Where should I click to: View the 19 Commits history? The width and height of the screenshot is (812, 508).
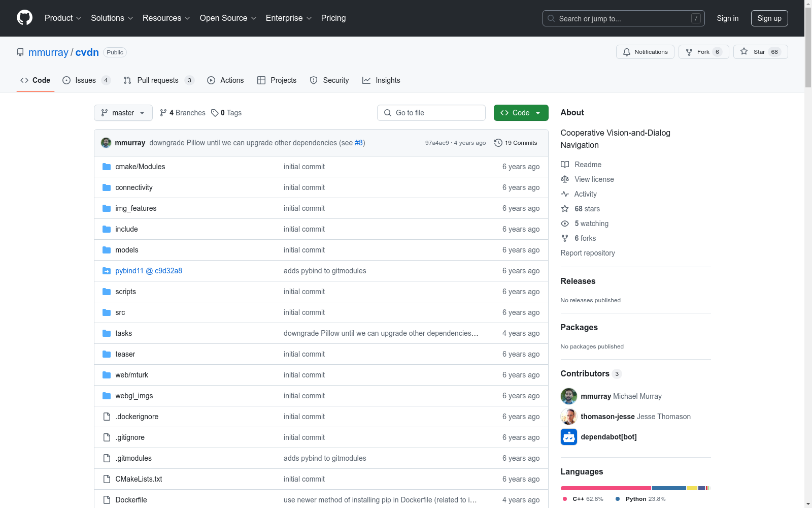point(516,143)
